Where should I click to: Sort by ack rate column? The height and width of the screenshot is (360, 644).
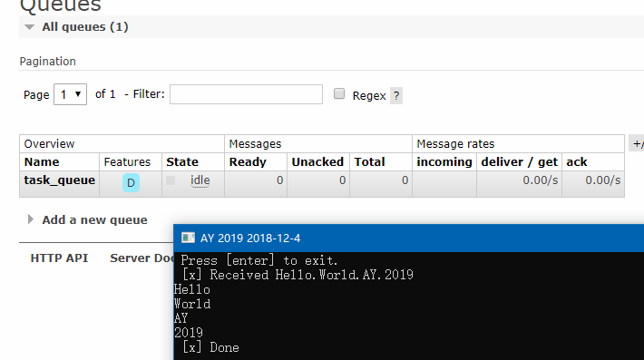tap(577, 162)
